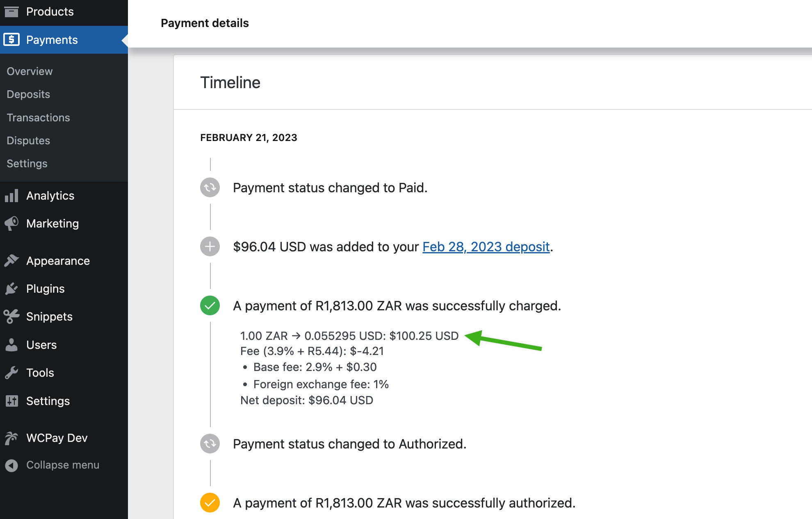Select the Appearance brush icon
The height and width of the screenshot is (519, 812).
tap(12, 261)
